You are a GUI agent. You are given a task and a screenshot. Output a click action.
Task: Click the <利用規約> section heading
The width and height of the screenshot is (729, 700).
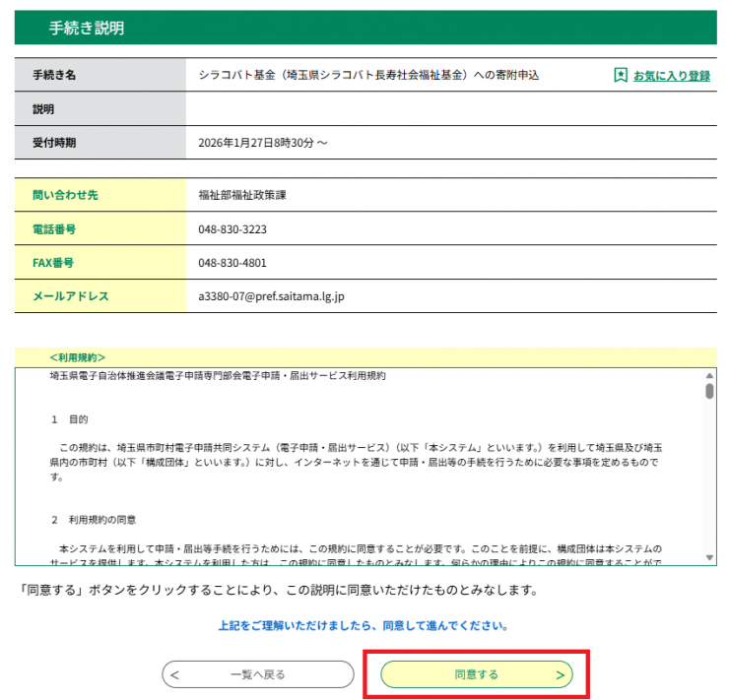click(78, 357)
